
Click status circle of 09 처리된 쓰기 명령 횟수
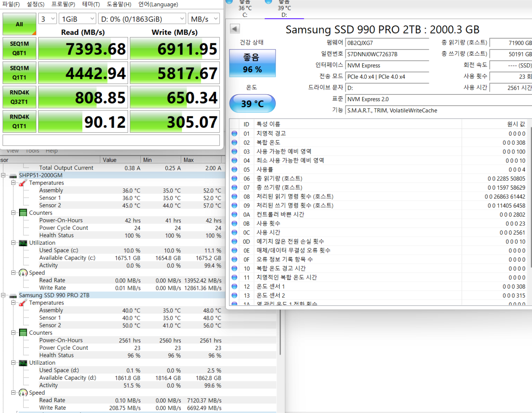[234, 205]
